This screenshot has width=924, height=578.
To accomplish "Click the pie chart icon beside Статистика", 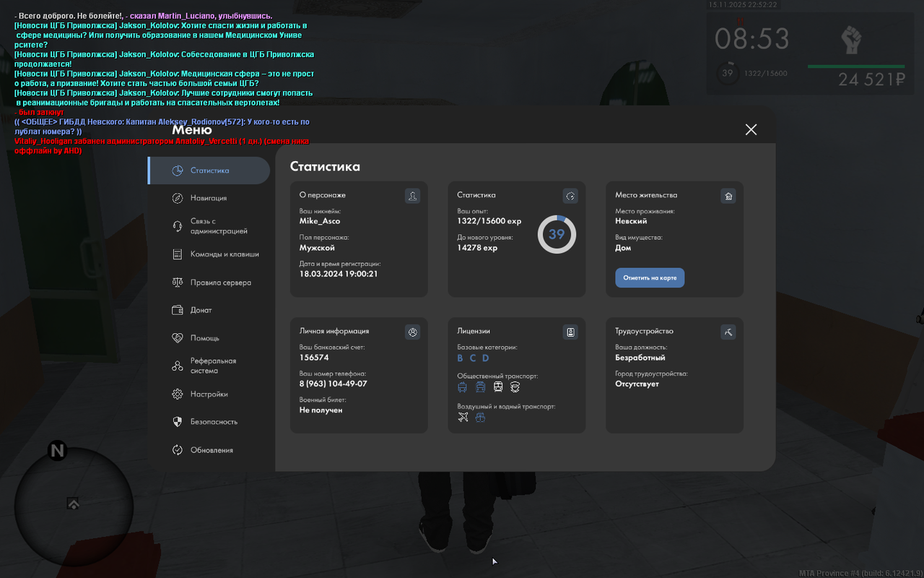I will point(178,171).
